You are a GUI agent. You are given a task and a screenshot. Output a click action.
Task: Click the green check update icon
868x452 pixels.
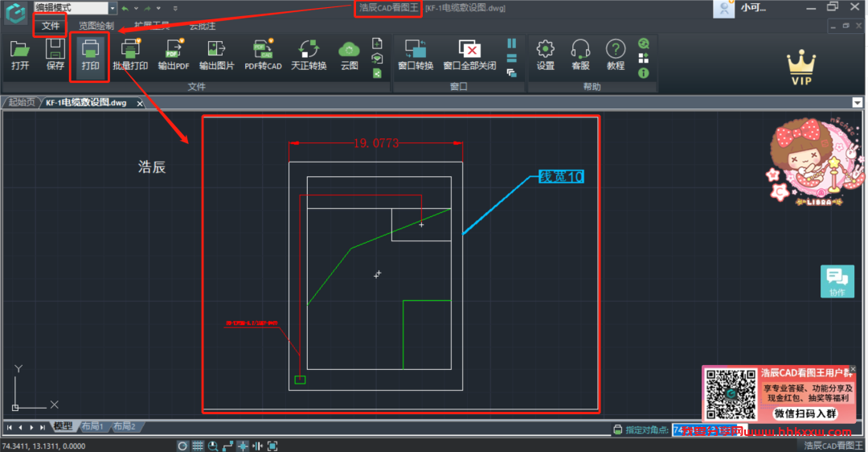point(643,43)
